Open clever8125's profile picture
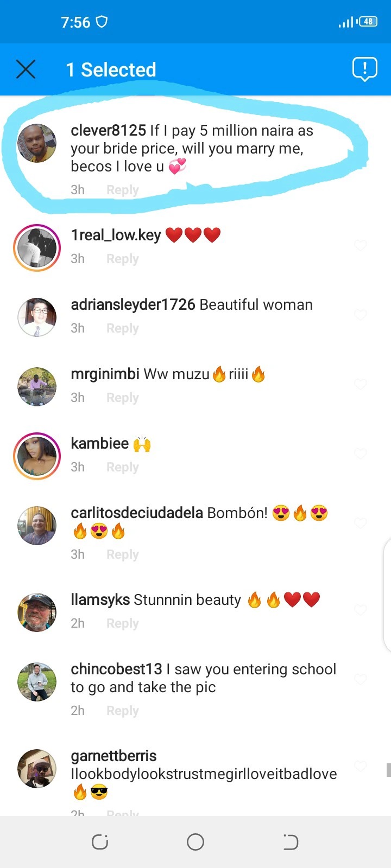 pos(37,143)
